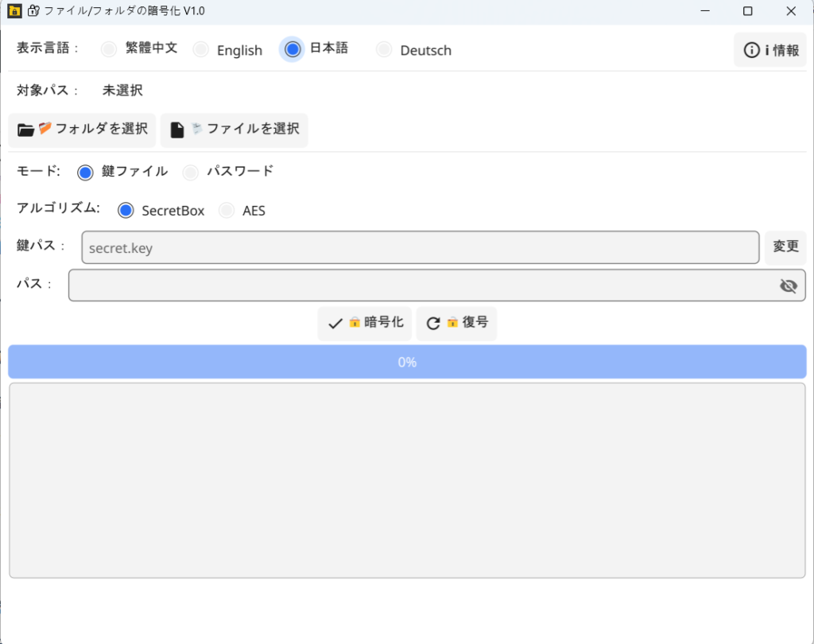This screenshot has height=644, width=814.
Task: Click the 0% progress bar
Action: pyautogui.click(x=407, y=362)
